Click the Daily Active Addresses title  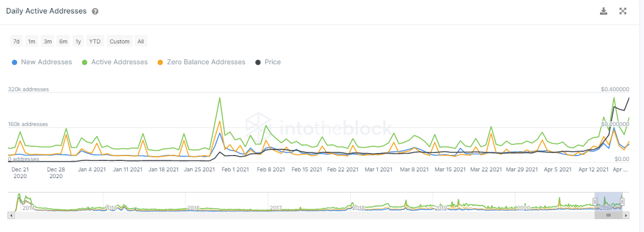pyautogui.click(x=46, y=12)
